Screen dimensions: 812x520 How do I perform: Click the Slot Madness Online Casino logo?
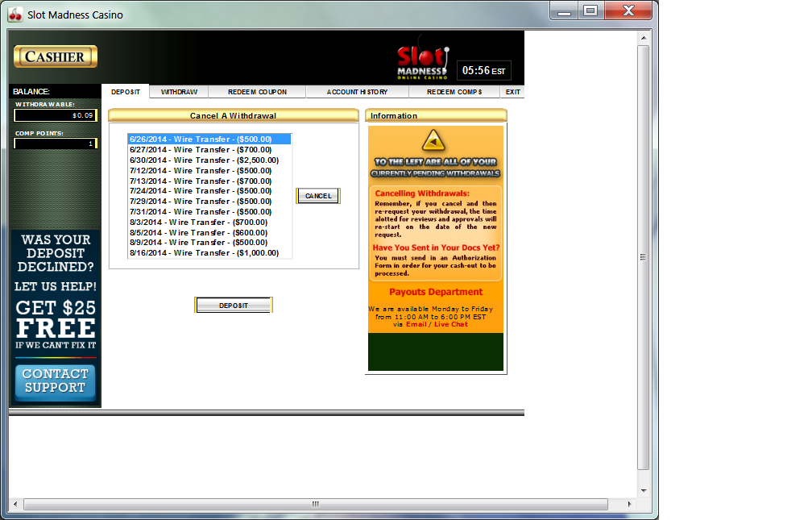pos(423,57)
